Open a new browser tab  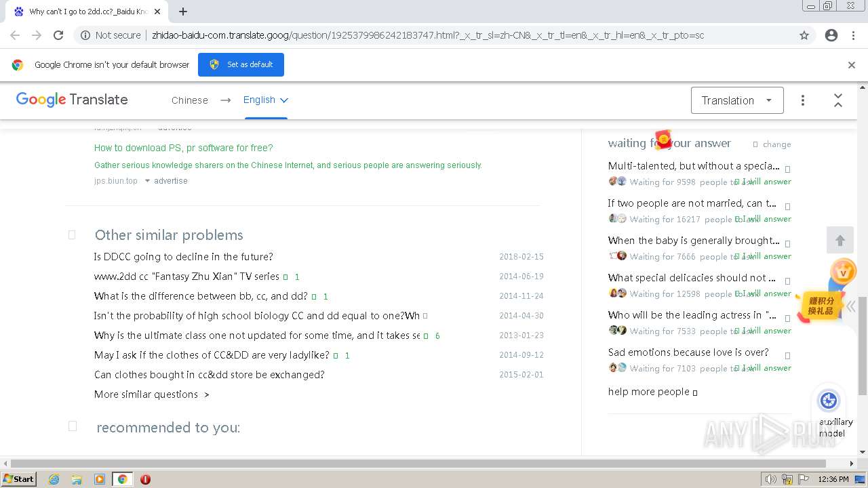click(183, 12)
